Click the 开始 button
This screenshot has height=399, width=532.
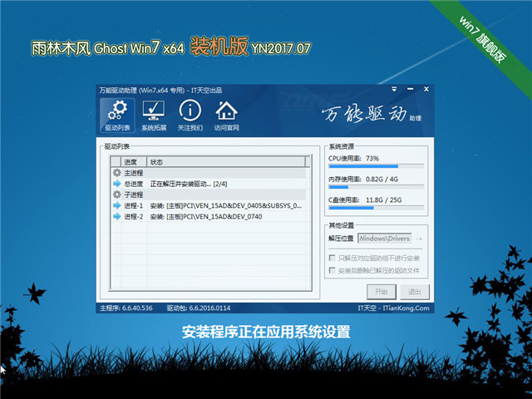click(x=382, y=292)
